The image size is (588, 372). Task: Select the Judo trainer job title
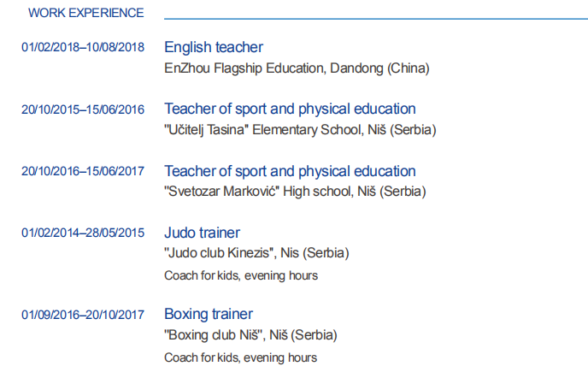tap(202, 233)
